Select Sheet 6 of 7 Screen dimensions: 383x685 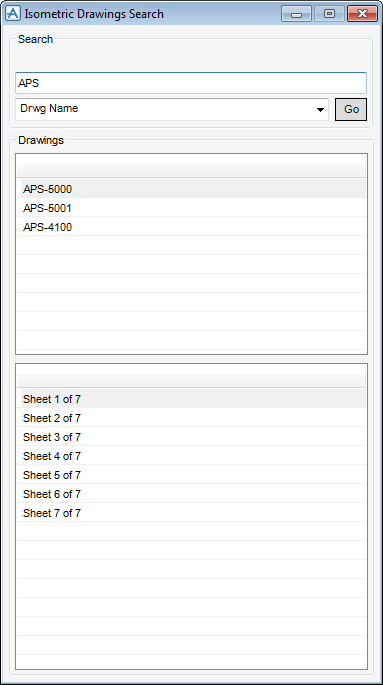191,494
